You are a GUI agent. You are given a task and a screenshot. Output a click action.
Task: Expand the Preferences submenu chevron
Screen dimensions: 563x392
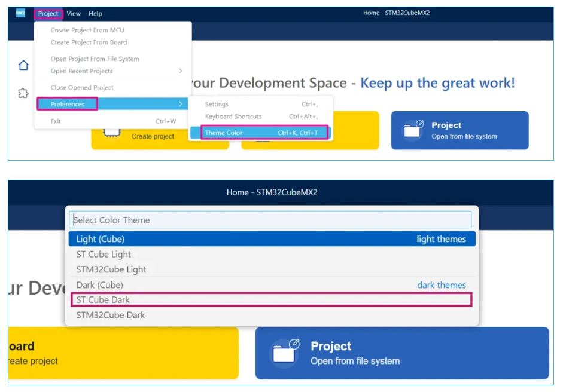181,104
